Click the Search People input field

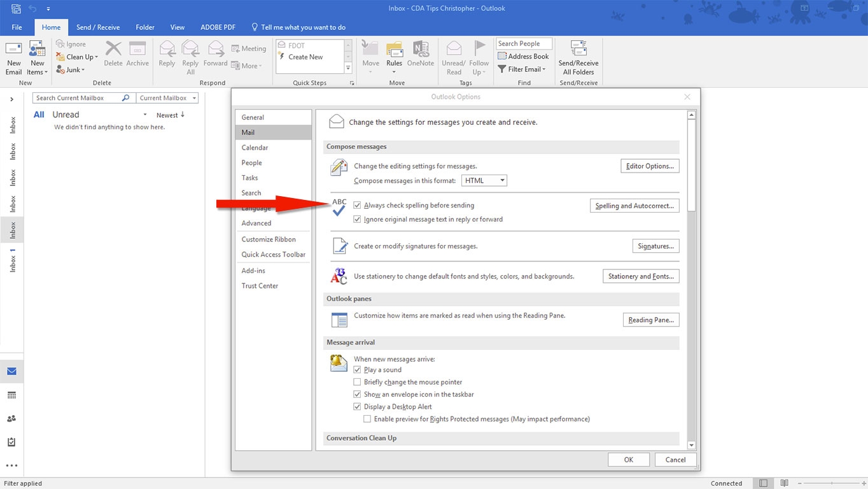click(x=524, y=44)
